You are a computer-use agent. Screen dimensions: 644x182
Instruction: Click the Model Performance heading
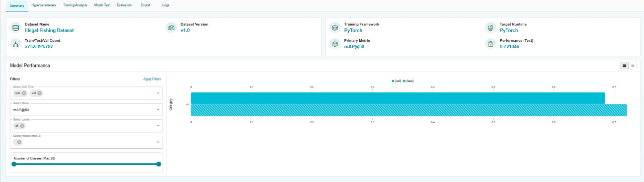tap(30, 65)
